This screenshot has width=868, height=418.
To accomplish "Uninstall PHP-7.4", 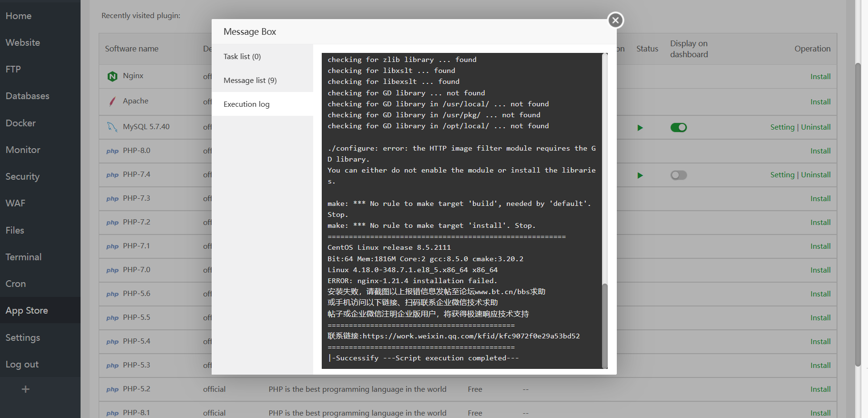I will pyautogui.click(x=816, y=175).
